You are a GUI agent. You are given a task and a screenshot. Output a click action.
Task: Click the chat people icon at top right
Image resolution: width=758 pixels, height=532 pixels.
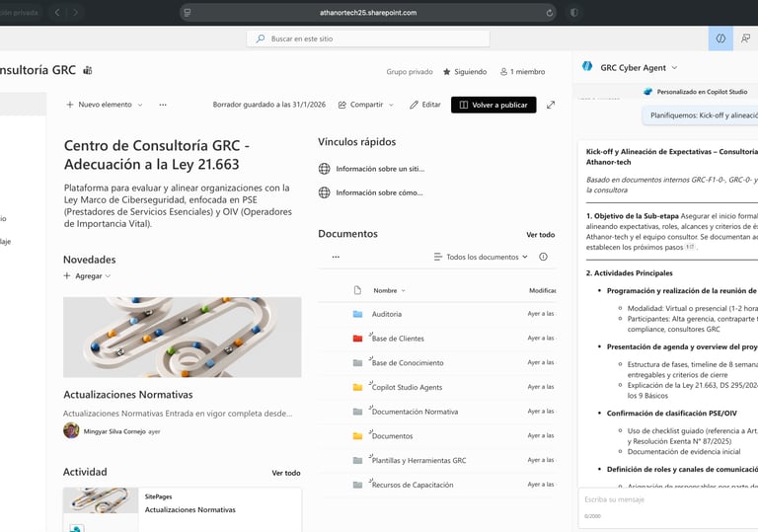[746, 38]
